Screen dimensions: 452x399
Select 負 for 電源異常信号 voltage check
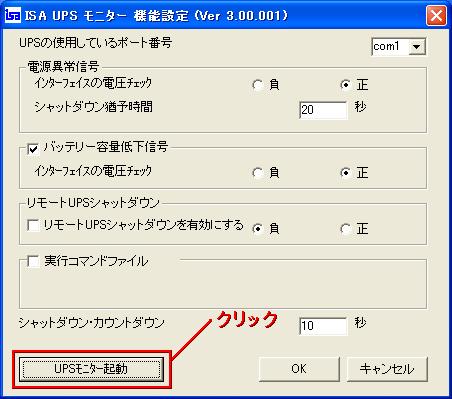click(x=258, y=85)
